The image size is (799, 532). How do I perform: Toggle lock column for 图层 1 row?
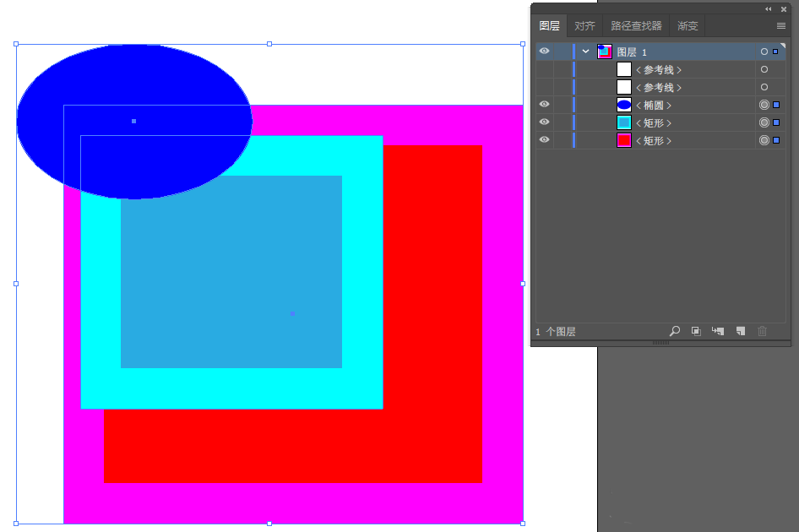563,52
